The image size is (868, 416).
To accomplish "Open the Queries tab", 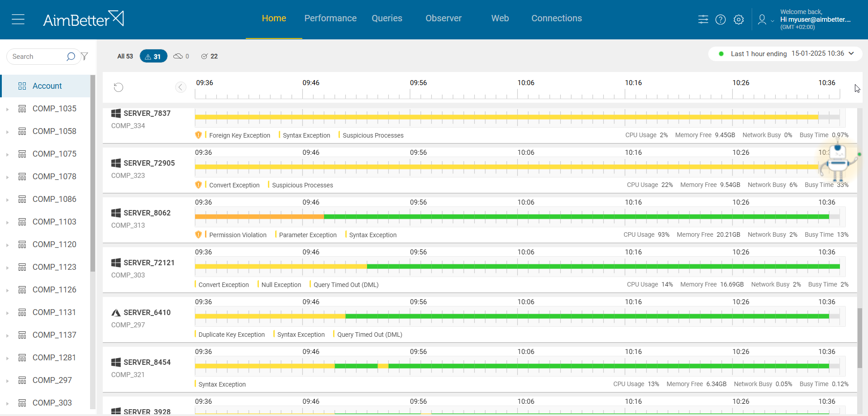I will click(387, 18).
